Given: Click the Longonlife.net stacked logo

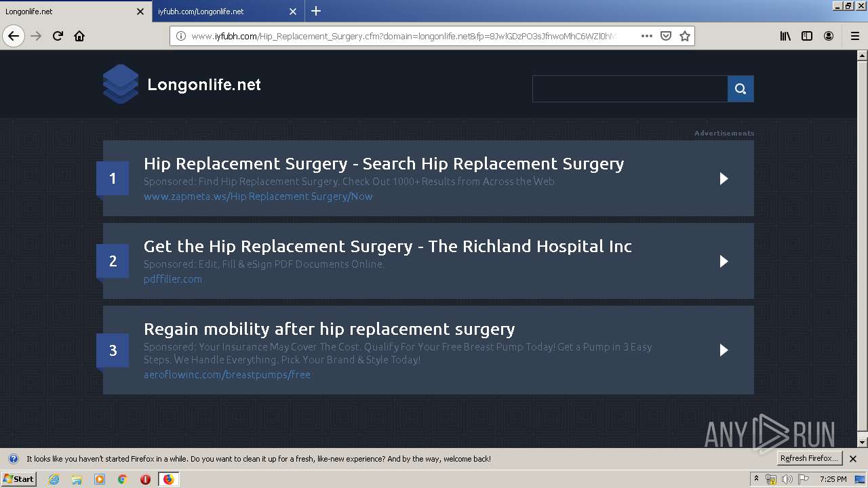Looking at the screenshot, I should pos(121,84).
